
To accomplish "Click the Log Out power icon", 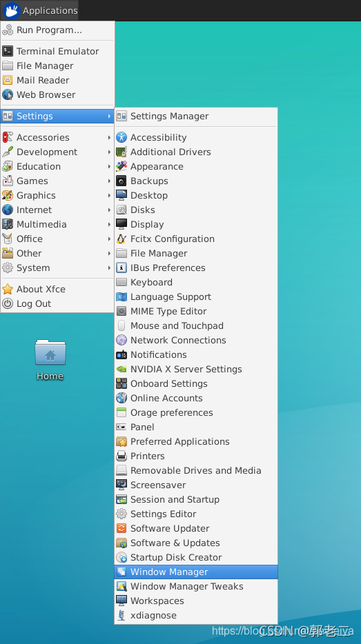I will (x=8, y=303).
